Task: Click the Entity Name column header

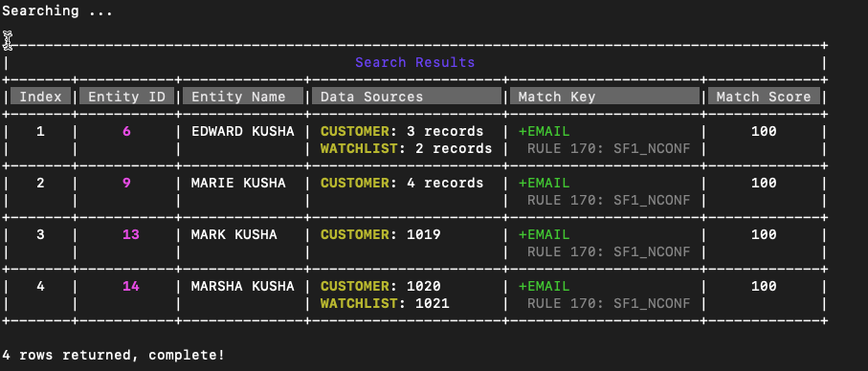Action: point(243,97)
